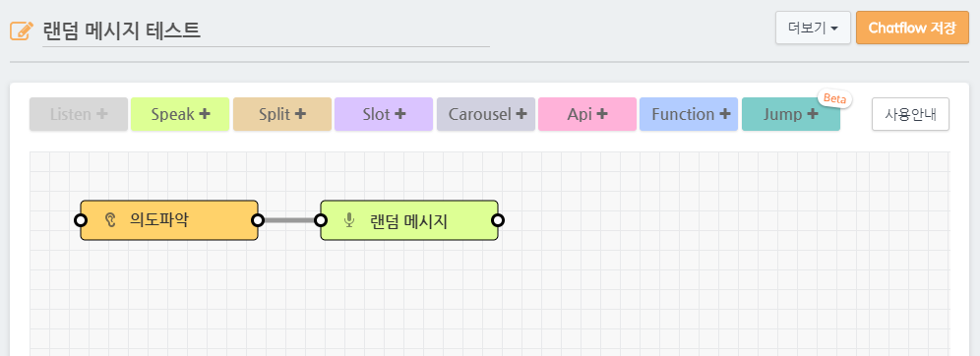Image resolution: width=980 pixels, height=356 pixels.
Task: Save with the Chatflow 저장 button
Action: 912,29
